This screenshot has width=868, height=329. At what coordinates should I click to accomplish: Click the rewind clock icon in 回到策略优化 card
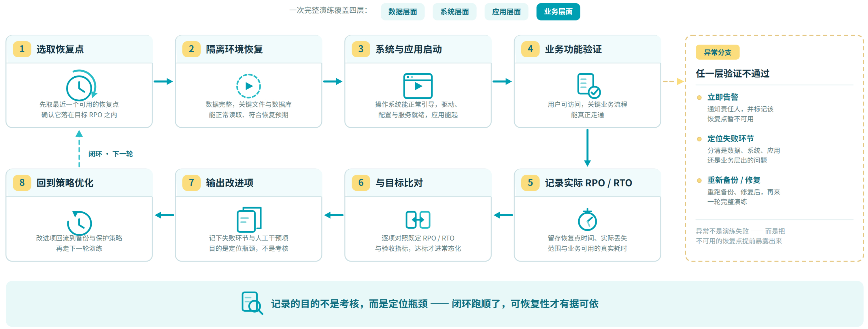80,223
